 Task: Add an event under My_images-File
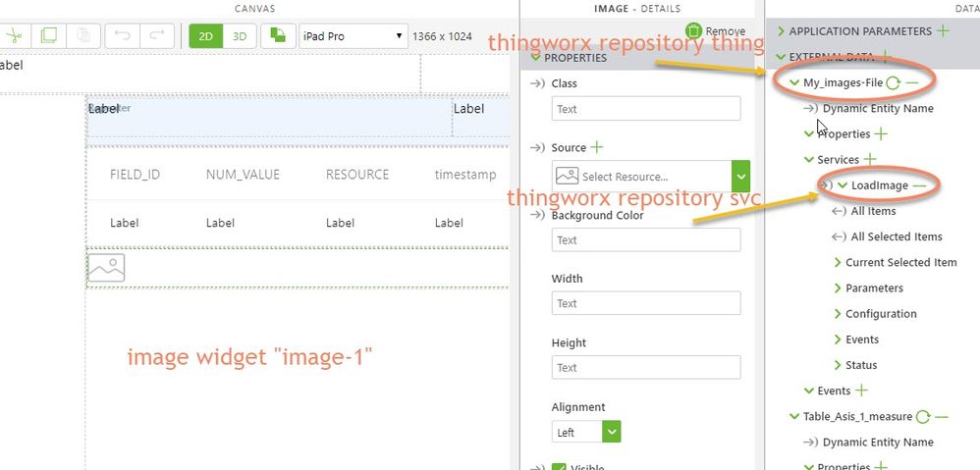click(x=861, y=391)
